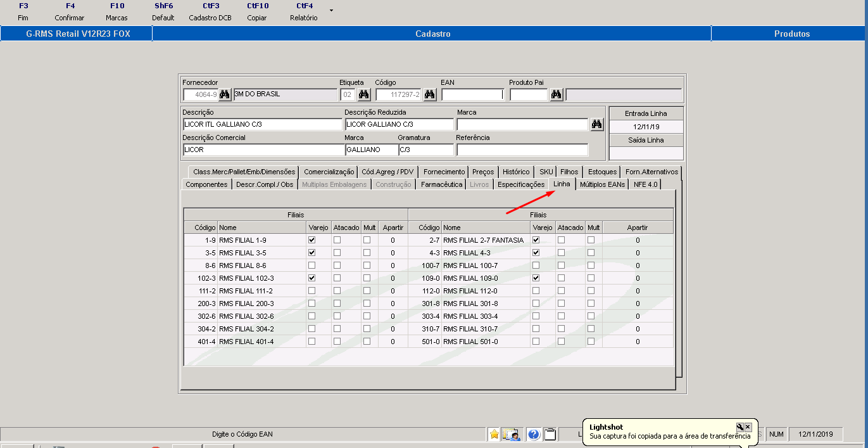The height and width of the screenshot is (448, 868).
Task: Open the Fornecedor search binoculars
Action: 225,94
